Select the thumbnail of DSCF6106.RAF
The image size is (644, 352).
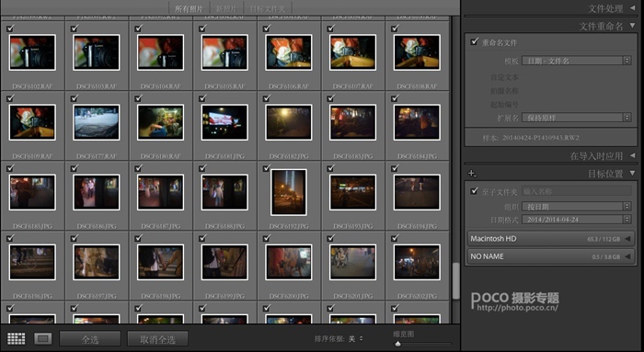pos(289,52)
